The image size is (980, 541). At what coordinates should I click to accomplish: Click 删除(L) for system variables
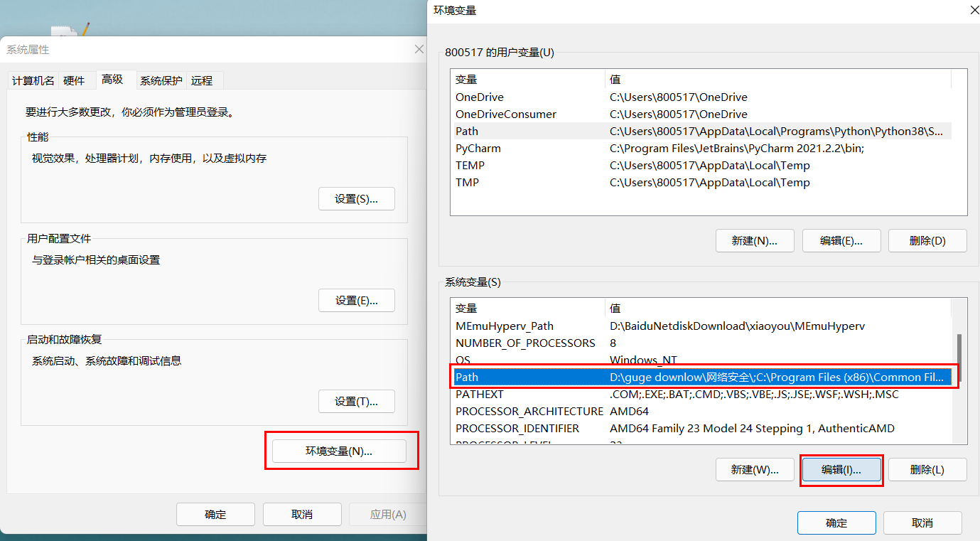927,469
